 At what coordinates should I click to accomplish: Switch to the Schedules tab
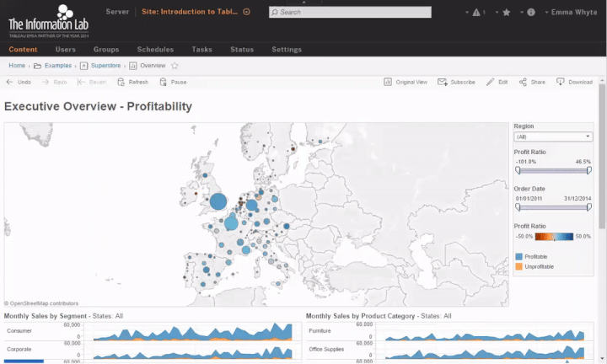(155, 50)
